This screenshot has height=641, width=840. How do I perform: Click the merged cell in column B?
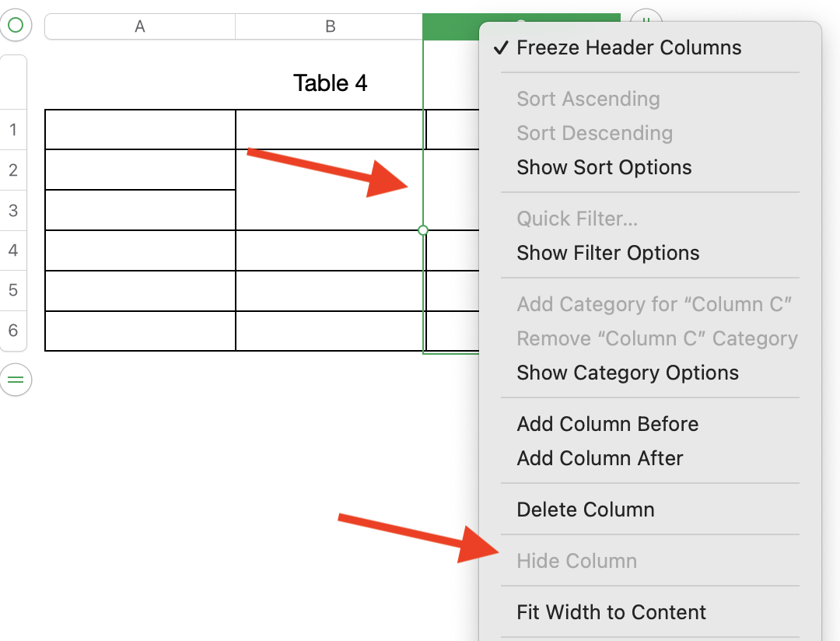click(x=330, y=190)
